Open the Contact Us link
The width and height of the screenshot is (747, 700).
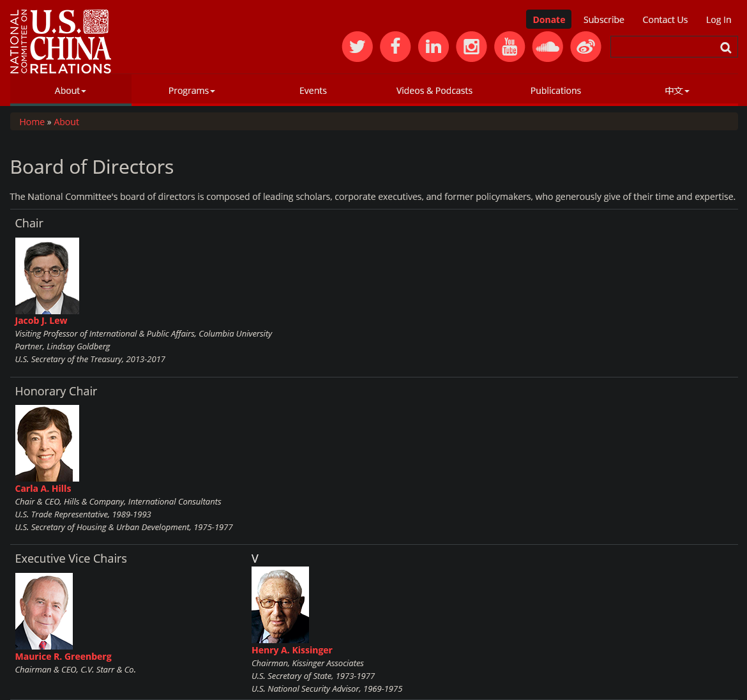665,20
